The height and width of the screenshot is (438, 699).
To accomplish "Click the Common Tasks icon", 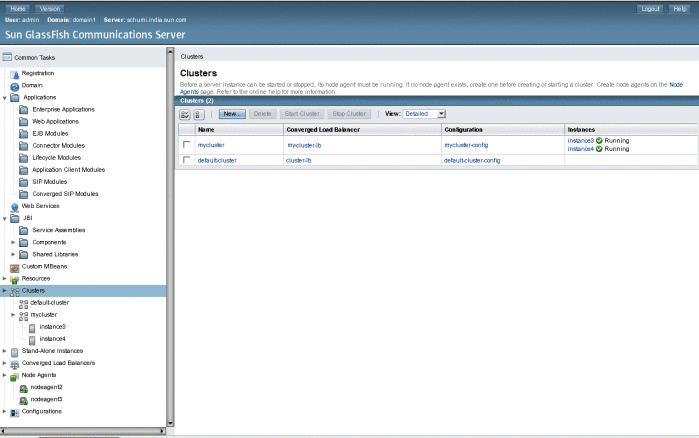I will 7,57.
